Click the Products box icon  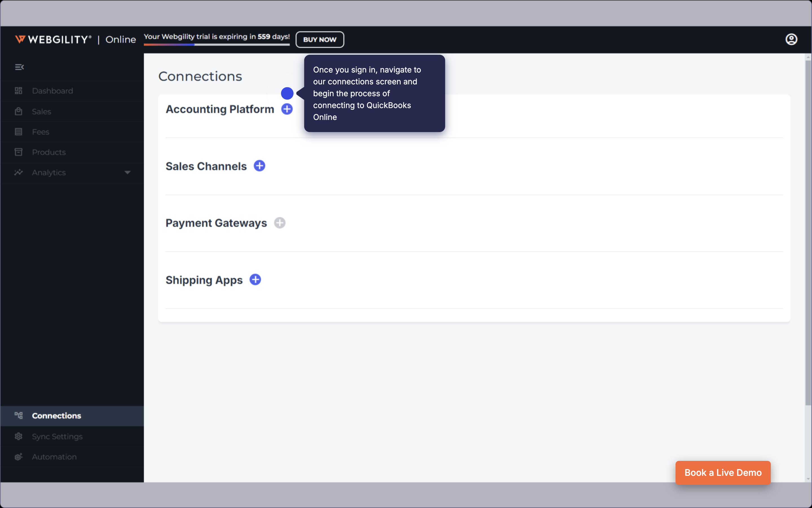[x=18, y=152]
